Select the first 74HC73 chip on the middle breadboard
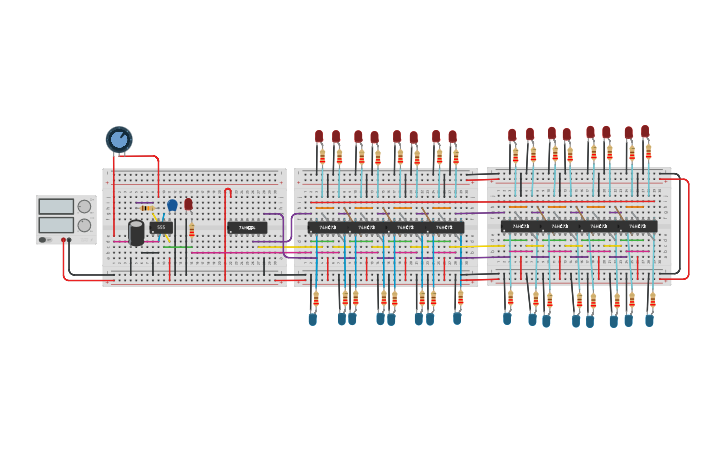Image resolution: width=725 pixels, height=453 pixels. pos(328,227)
